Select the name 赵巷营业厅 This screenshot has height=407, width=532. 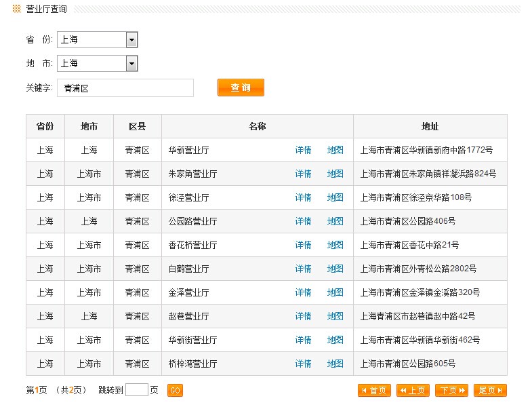(188, 317)
